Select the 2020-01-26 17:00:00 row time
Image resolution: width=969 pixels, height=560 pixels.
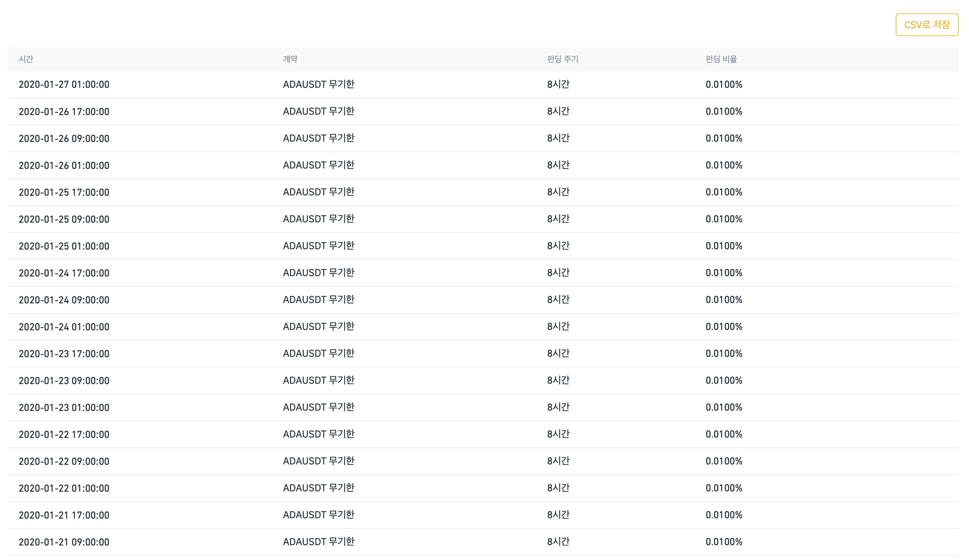pyautogui.click(x=64, y=112)
